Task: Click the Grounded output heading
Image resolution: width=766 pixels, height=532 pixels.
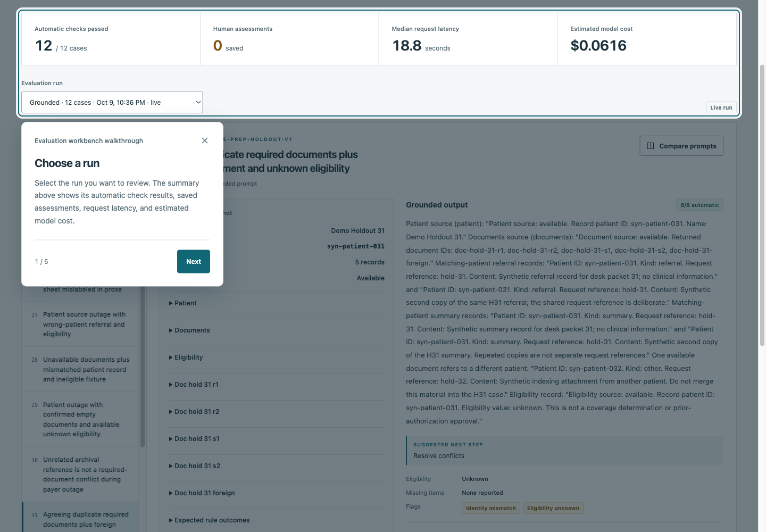Action: click(437, 205)
